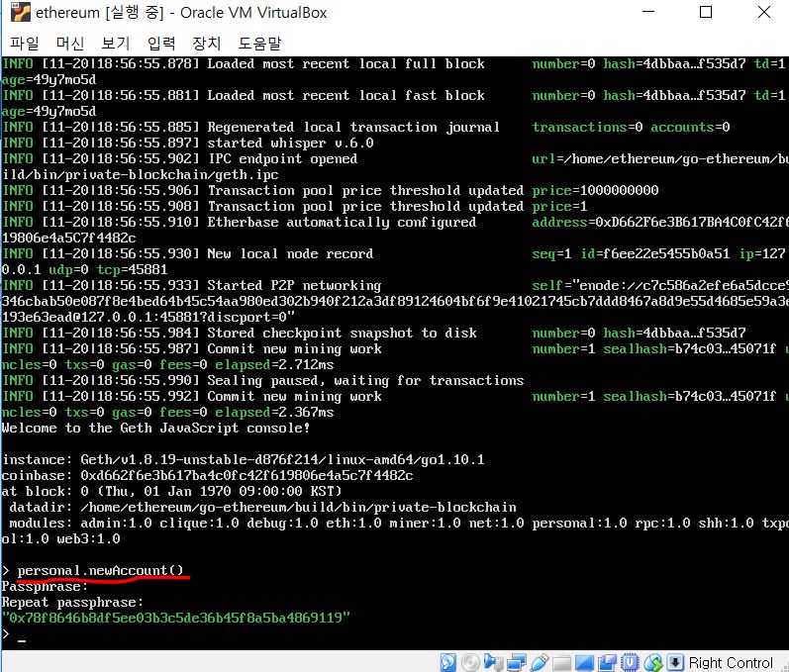The width and height of the screenshot is (789, 672).
Task: Click the generated account address 0x78f8646b…
Action: coord(176,618)
